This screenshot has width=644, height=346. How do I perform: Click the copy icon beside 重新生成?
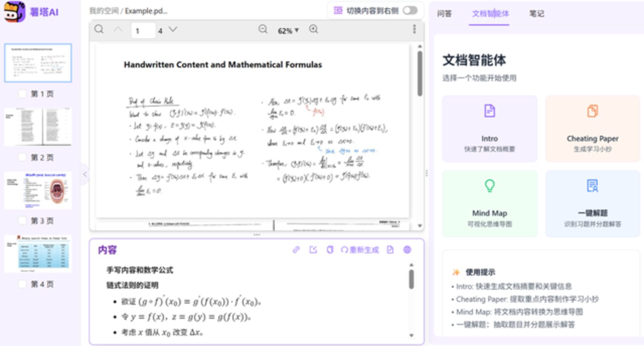[330, 250]
